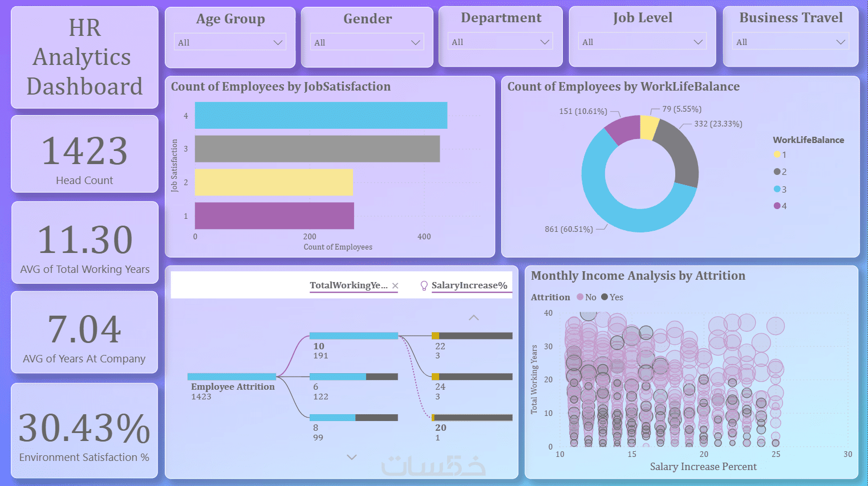Select the gray bar for Job Satisfaction 3
868x486 pixels.
pos(318,149)
